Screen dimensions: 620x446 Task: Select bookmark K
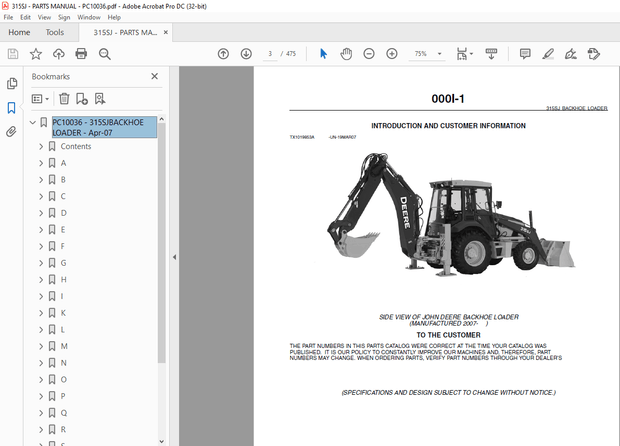[x=63, y=313]
